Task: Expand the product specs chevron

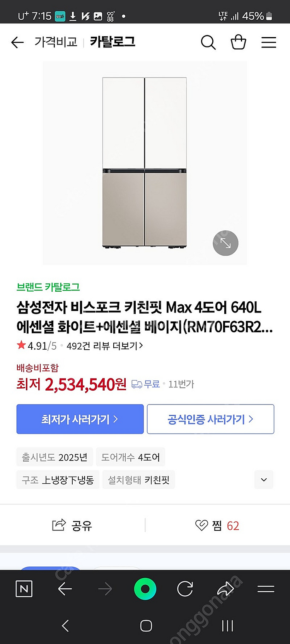Action: click(264, 480)
